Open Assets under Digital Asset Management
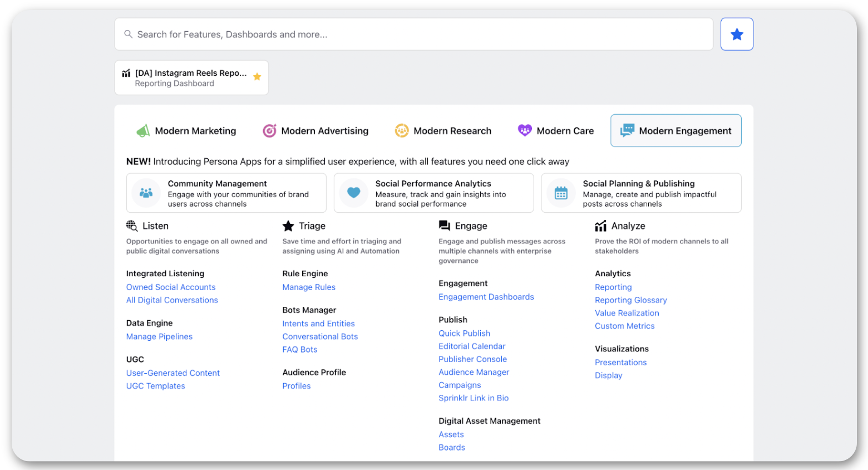Image resolution: width=868 pixels, height=470 pixels. [451, 434]
